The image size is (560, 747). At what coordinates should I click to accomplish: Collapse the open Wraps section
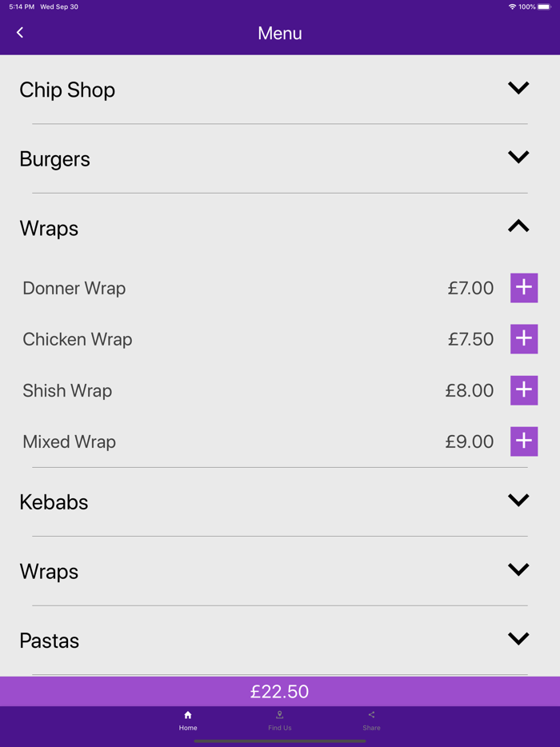pyautogui.click(x=518, y=227)
